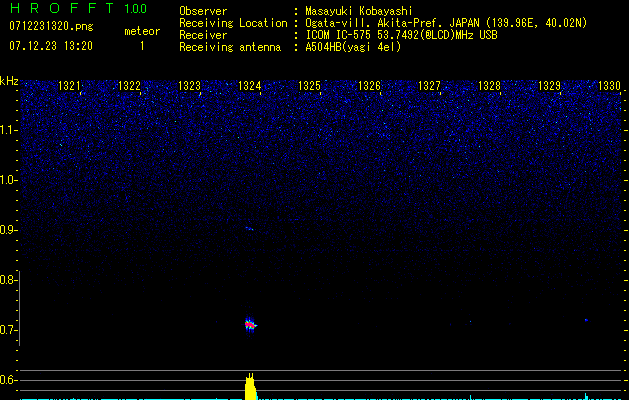Select the 1324 time marker

(x=250, y=87)
